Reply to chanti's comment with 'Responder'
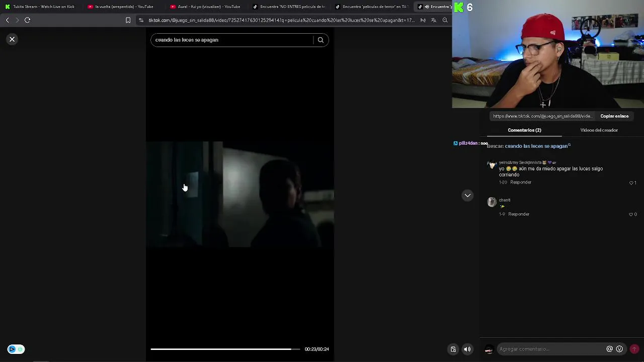 [519, 214]
